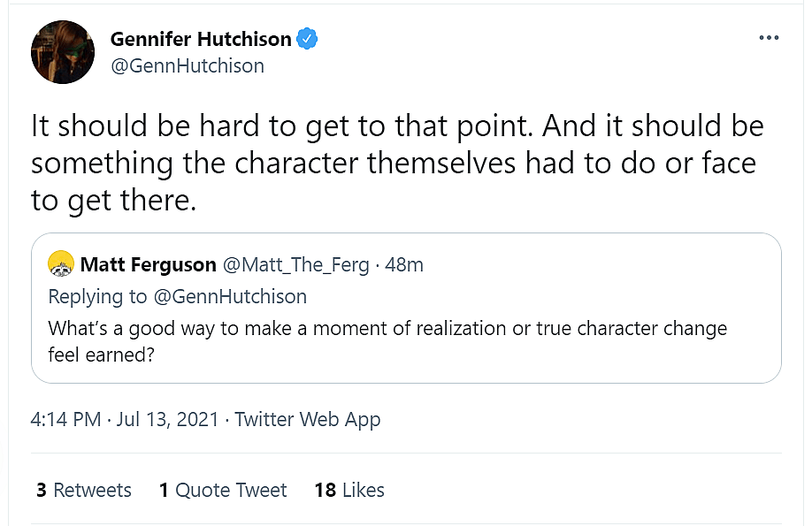Open the Gennifer Hutchison display name link
Viewport: 812px width, 526px height.
[x=201, y=39]
